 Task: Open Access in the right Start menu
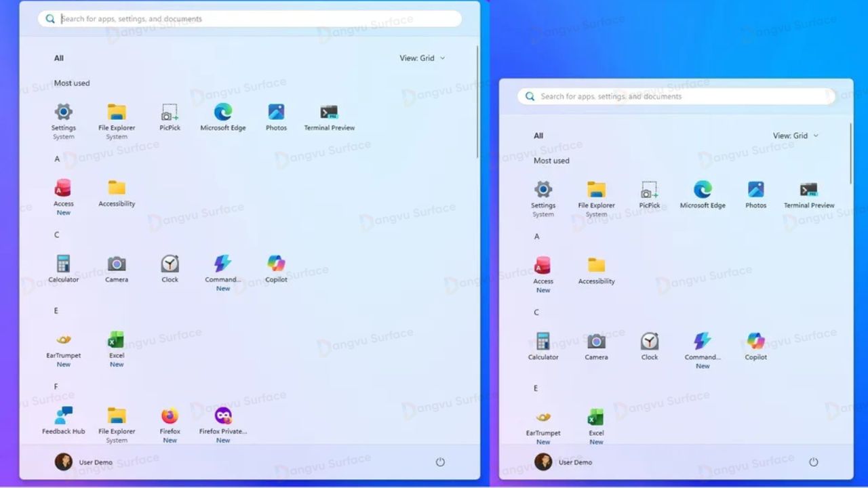(x=543, y=274)
